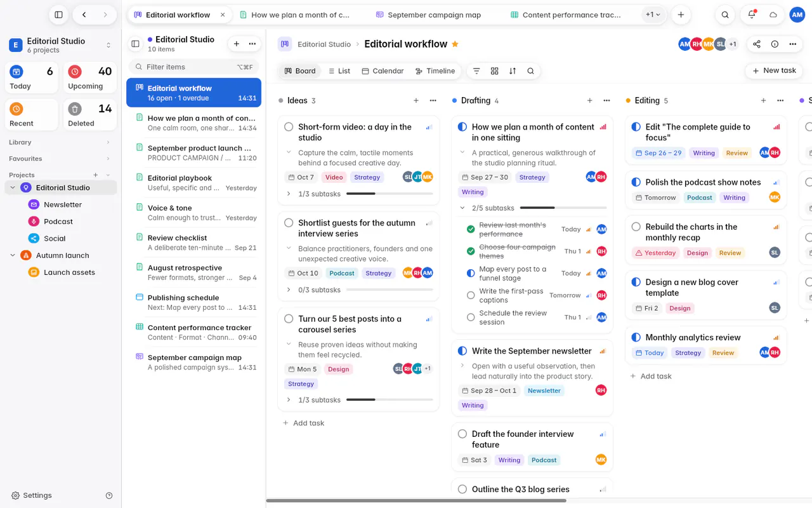This screenshot has width=812, height=508.
Task: Open the help icon beside Settings
Action: 109,495
